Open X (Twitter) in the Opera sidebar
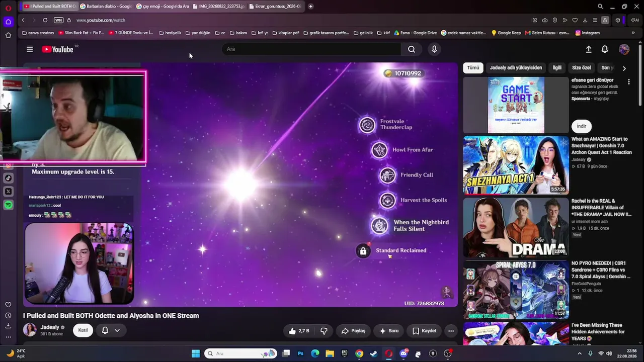The width and height of the screenshot is (644, 362). [x=8, y=192]
